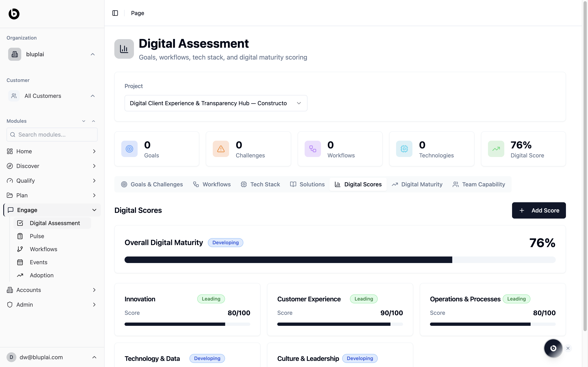This screenshot has height=367, width=588.
Task: Open the Project selection dropdown
Action: coord(216,103)
